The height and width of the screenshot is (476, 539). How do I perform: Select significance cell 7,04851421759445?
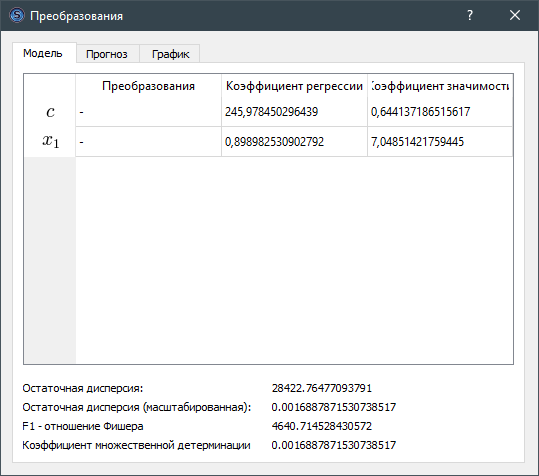coord(440,142)
